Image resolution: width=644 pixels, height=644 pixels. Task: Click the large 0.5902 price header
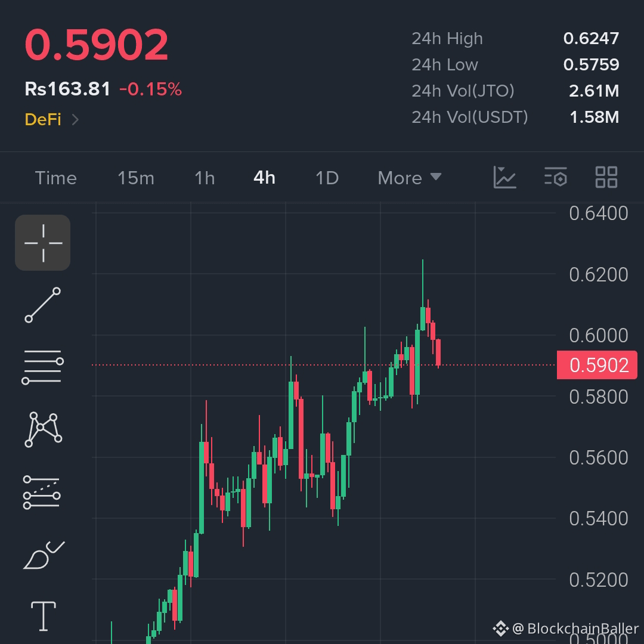[97, 44]
